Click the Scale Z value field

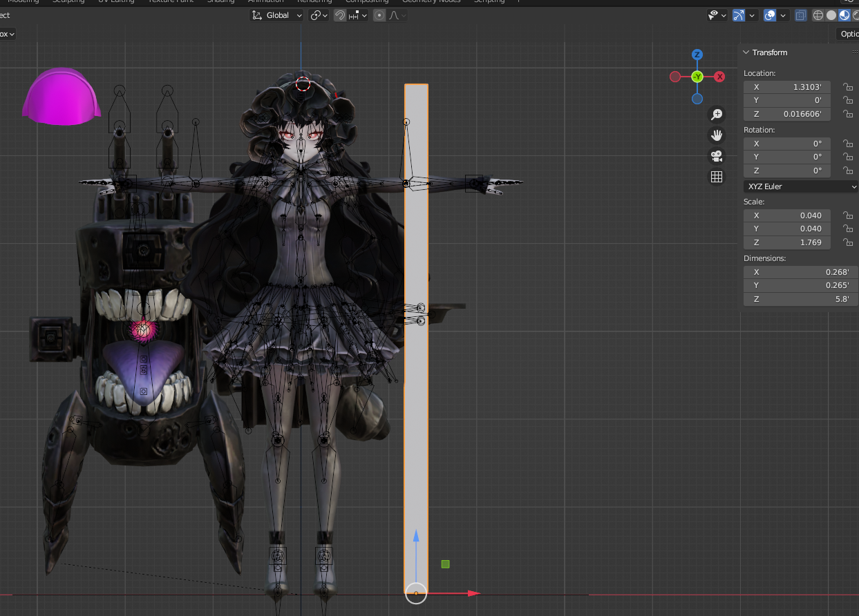786,242
